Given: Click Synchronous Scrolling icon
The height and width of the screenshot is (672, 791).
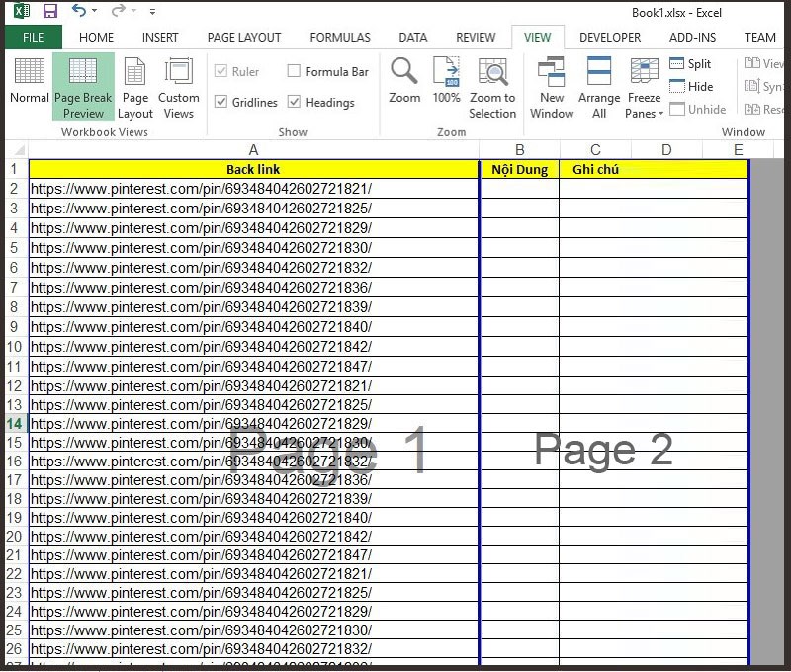Looking at the screenshot, I should click(752, 86).
